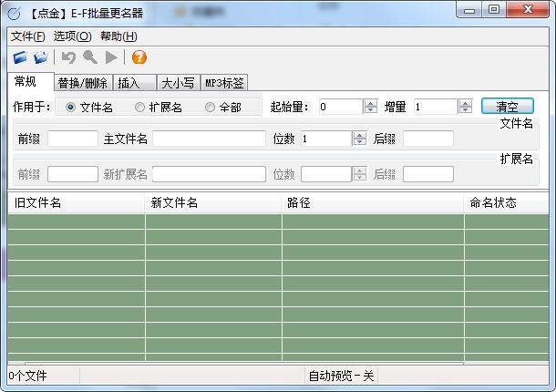This screenshot has height=392, width=556.
Task: Click the open files folder icon
Action: tap(20, 57)
